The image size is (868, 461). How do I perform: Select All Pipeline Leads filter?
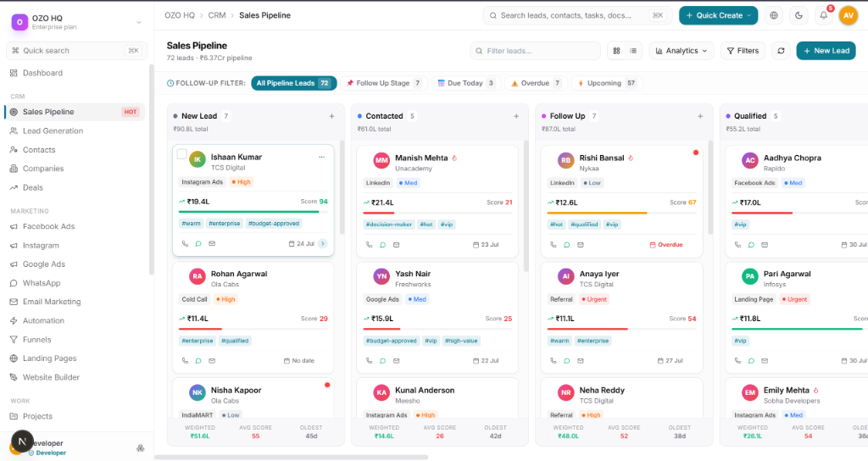(x=293, y=83)
